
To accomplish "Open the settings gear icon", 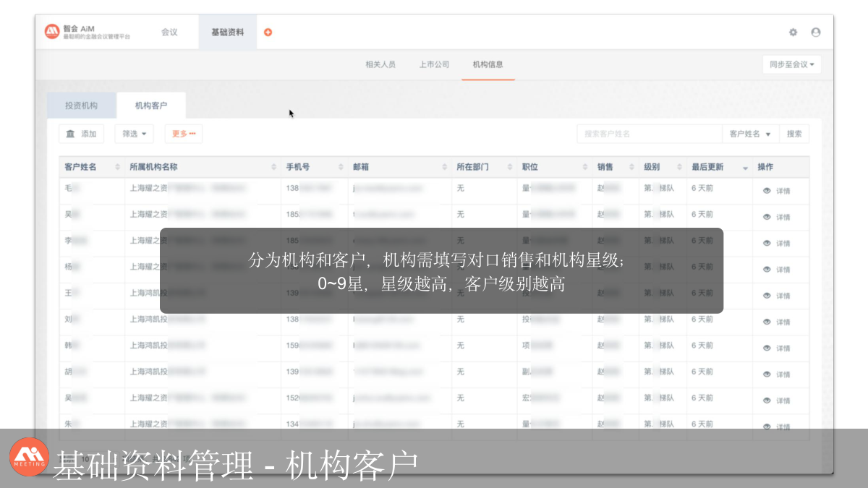I will coord(793,33).
